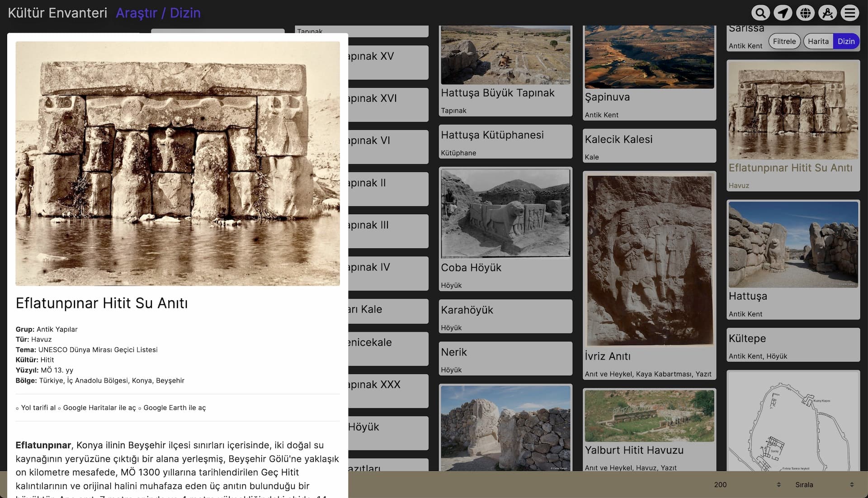Open the search icon in header
The image size is (868, 498).
tap(760, 13)
